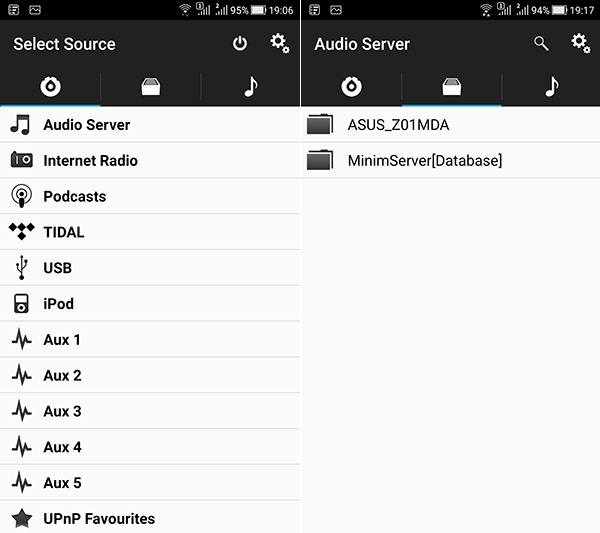Open the MinimServer[Database] folder
This screenshot has height=533, width=600.
pos(451,160)
